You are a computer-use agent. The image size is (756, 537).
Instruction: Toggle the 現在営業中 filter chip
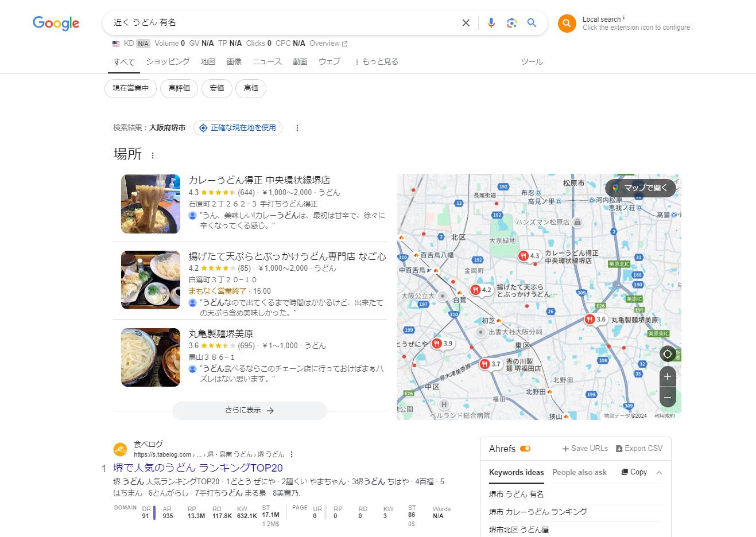[130, 88]
